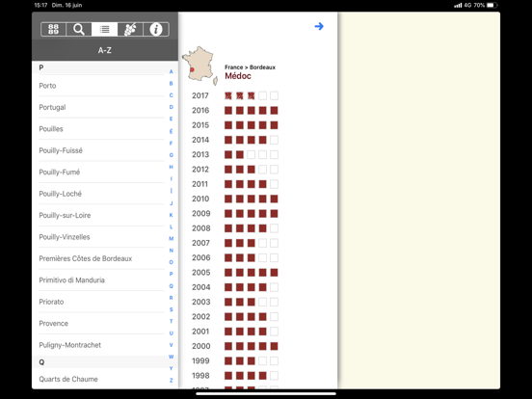This screenshot has height=399, width=532.
Task: Tap the France map thumbnail
Action: point(199,66)
